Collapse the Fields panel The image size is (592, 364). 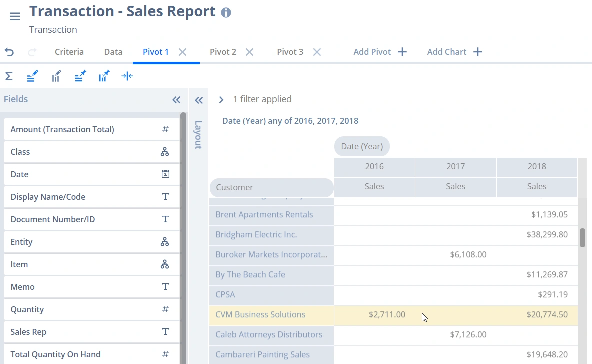tap(176, 100)
